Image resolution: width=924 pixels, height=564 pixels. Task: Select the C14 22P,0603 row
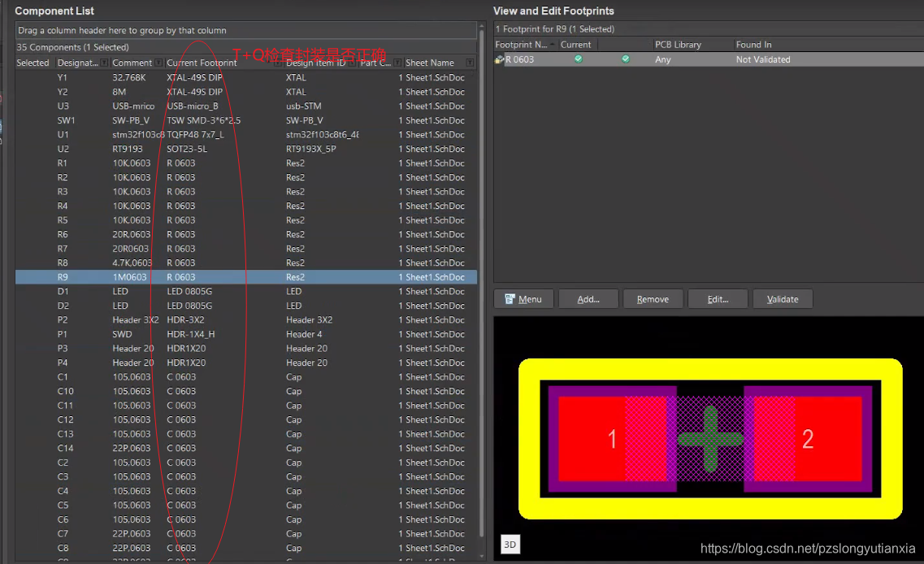[245, 448]
